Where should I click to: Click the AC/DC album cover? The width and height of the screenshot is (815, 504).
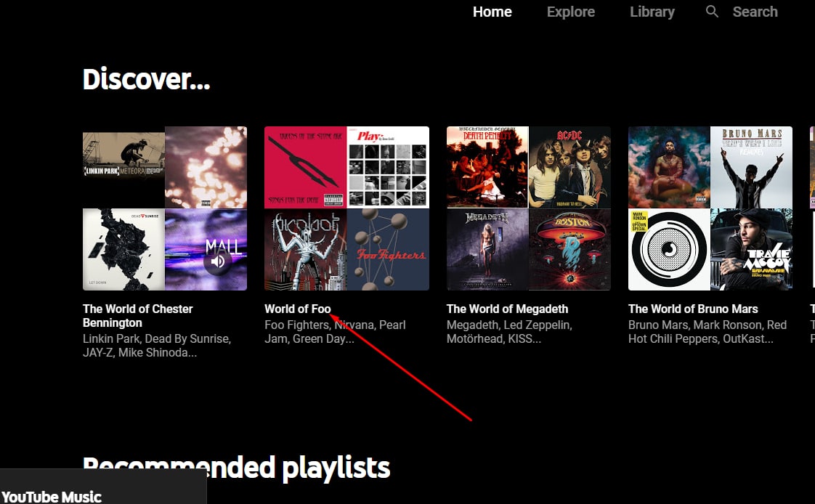569,167
